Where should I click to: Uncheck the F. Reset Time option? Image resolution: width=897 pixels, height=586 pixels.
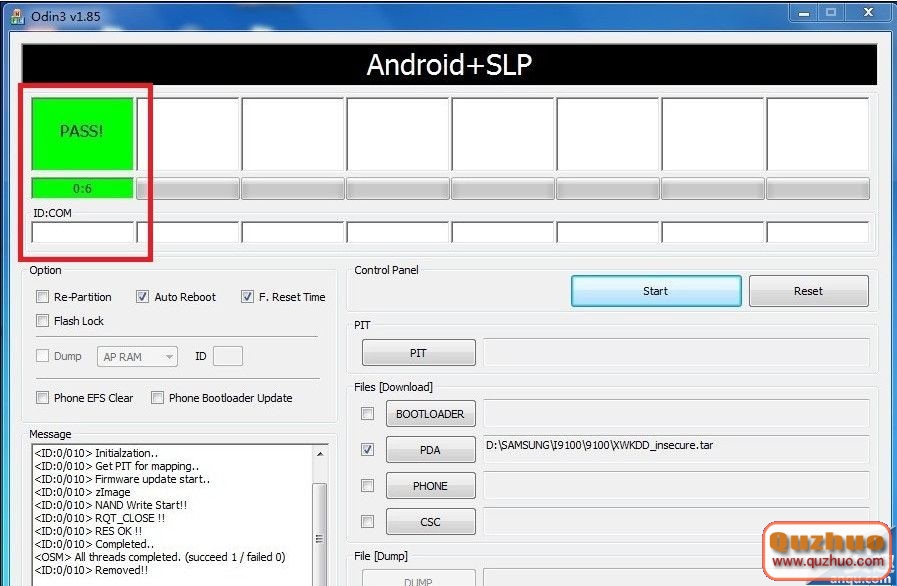click(x=247, y=296)
